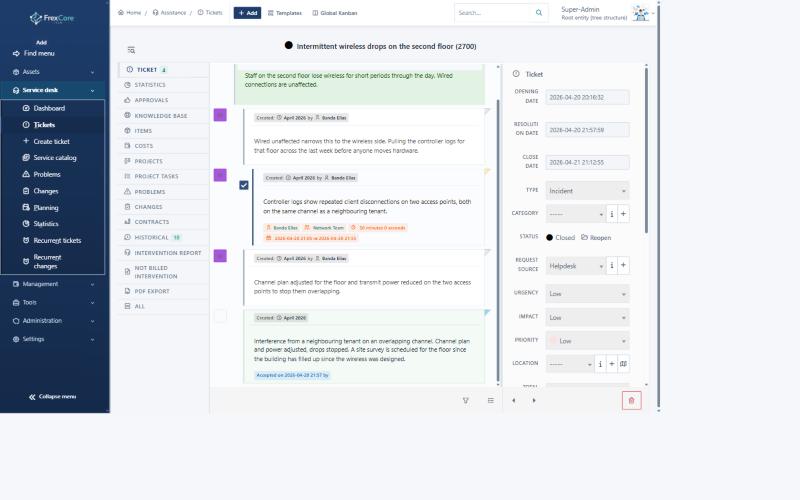The image size is (800, 500).
Task: Expand the Management section
Action: click(x=54, y=284)
